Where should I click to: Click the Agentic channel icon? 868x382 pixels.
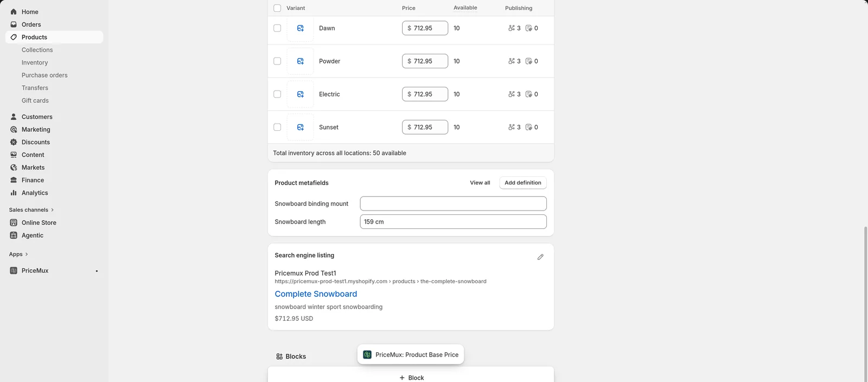coord(14,235)
